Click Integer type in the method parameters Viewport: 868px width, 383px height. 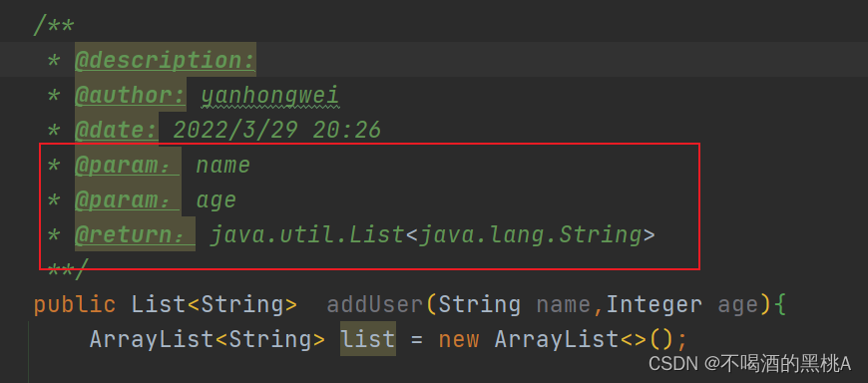(x=654, y=304)
